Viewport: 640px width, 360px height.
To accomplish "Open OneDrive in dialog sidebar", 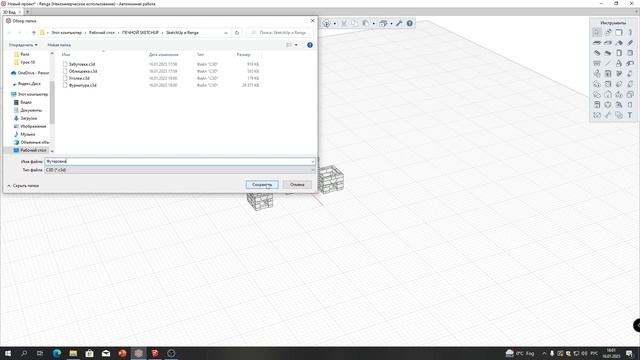I will click(30, 73).
